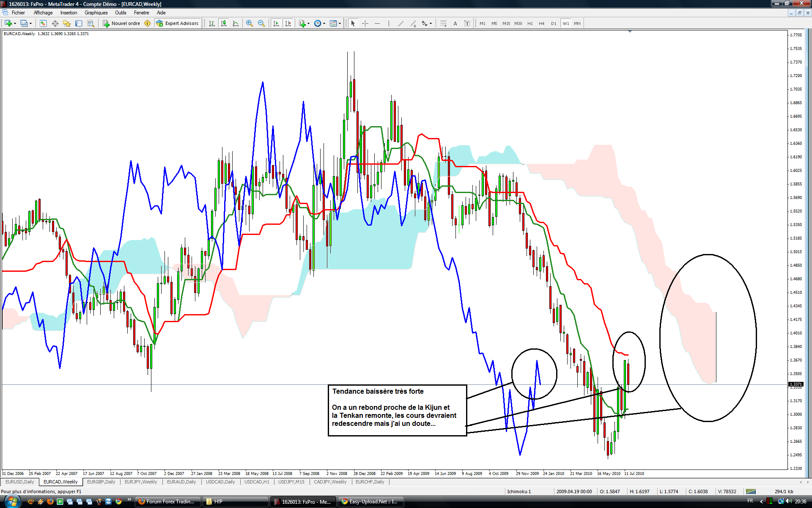Open the templates dropdown arrow
This screenshot has height=508, width=812.
pyautogui.click(x=340, y=23)
